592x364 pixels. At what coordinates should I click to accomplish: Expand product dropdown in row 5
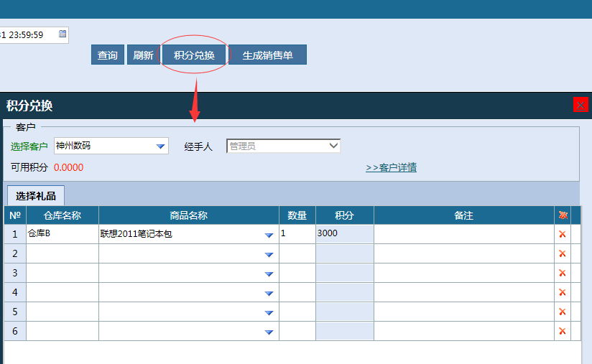coord(269,313)
